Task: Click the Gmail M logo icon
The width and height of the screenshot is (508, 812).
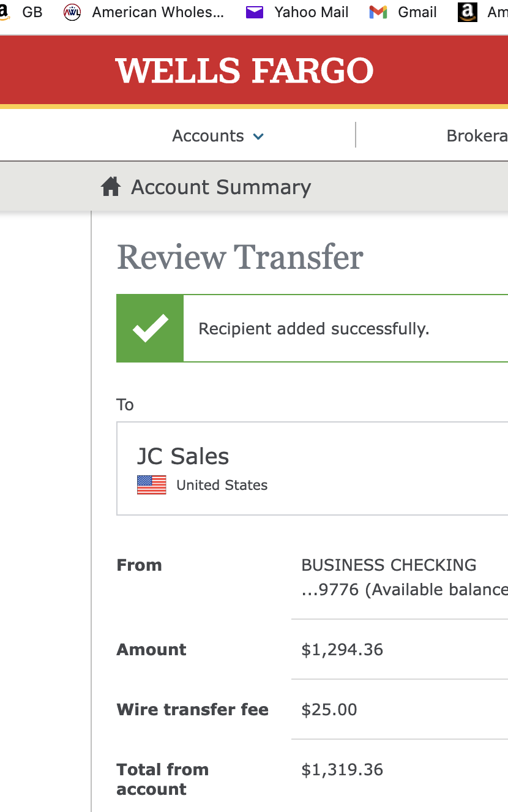Action: click(x=378, y=12)
